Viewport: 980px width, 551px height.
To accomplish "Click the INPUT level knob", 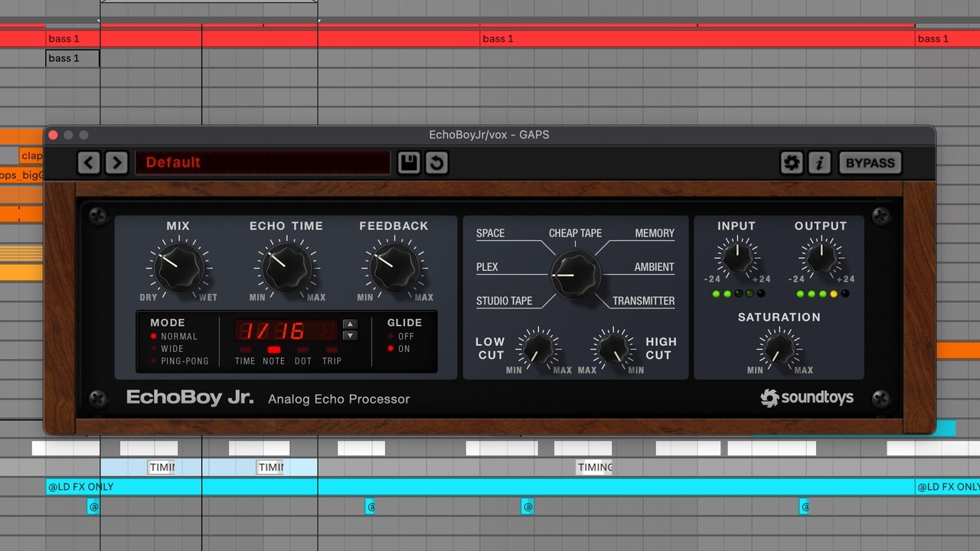I will pyautogui.click(x=737, y=257).
